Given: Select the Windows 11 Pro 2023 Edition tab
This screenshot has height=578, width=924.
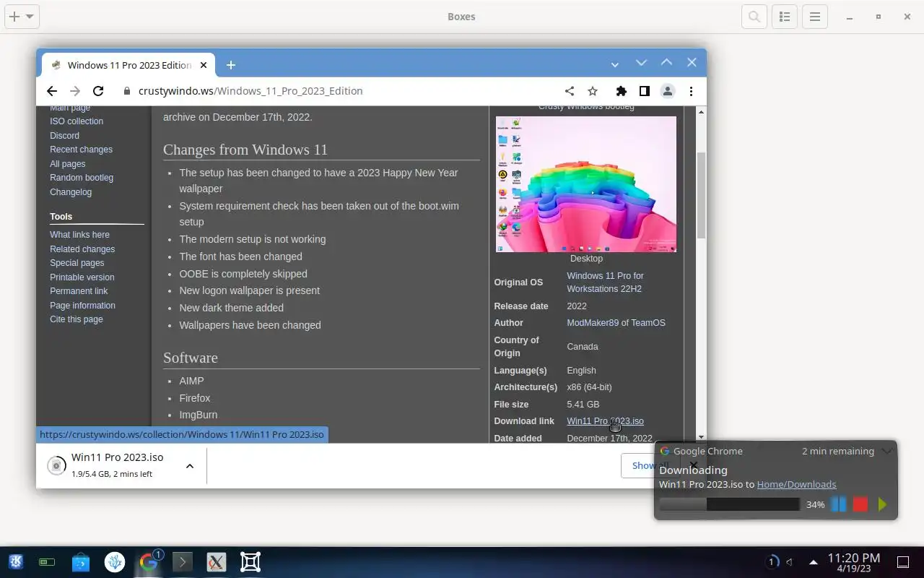Looking at the screenshot, I should [x=130, y=65].
